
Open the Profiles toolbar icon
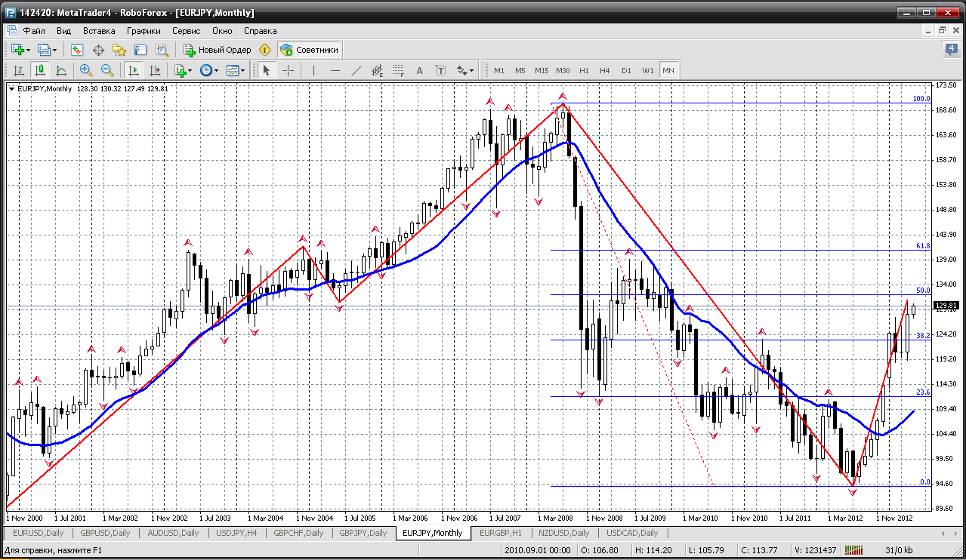pyautogui.click(x=44, y=50)
